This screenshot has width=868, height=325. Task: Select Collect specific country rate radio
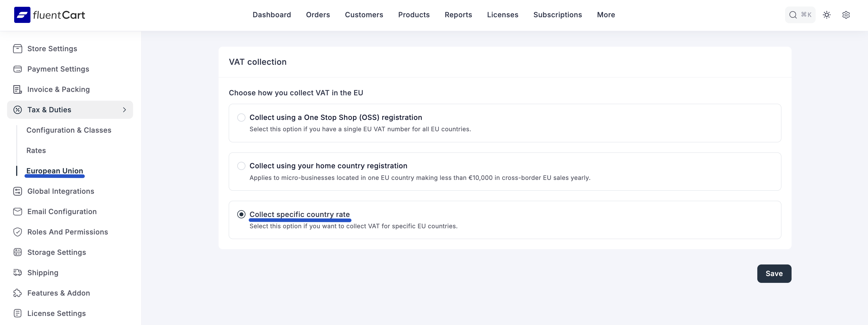tap(241, 214)
